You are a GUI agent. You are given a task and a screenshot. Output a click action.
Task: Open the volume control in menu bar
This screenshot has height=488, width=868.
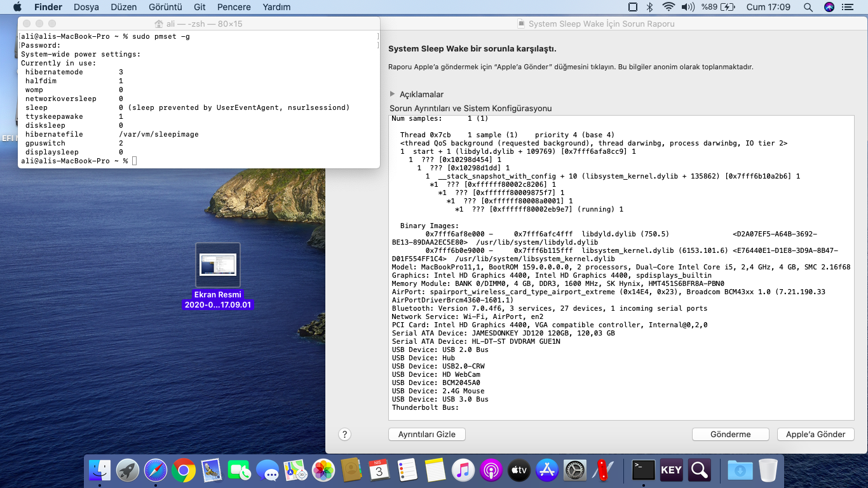[688, 7]
